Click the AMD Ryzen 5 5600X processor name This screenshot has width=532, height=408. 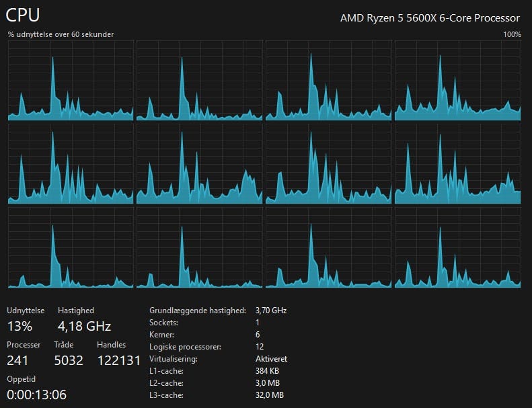point(430,18)
